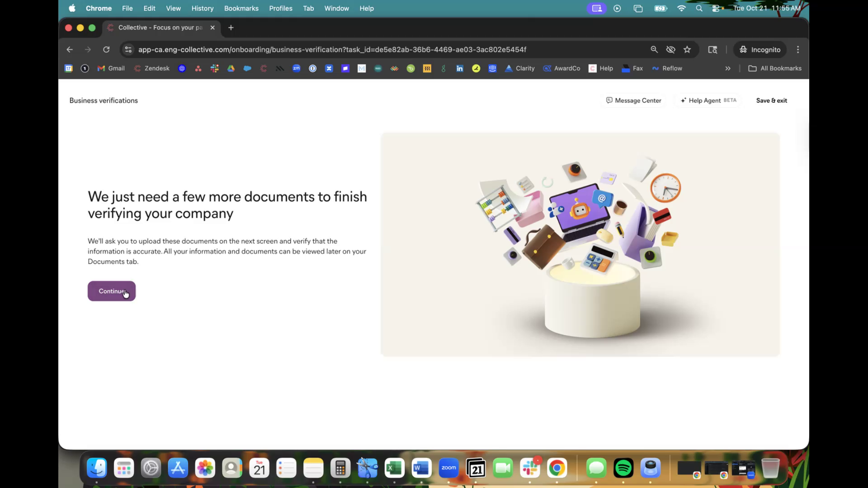Click the Fax bookmark
The width and height of the screenshot is (868, 488).
[x=632, y=68]
